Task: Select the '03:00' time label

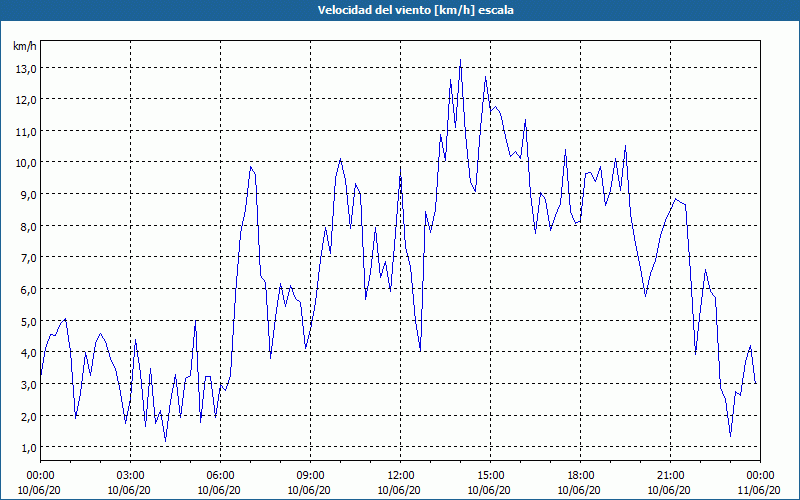Action: pos(131,476)
